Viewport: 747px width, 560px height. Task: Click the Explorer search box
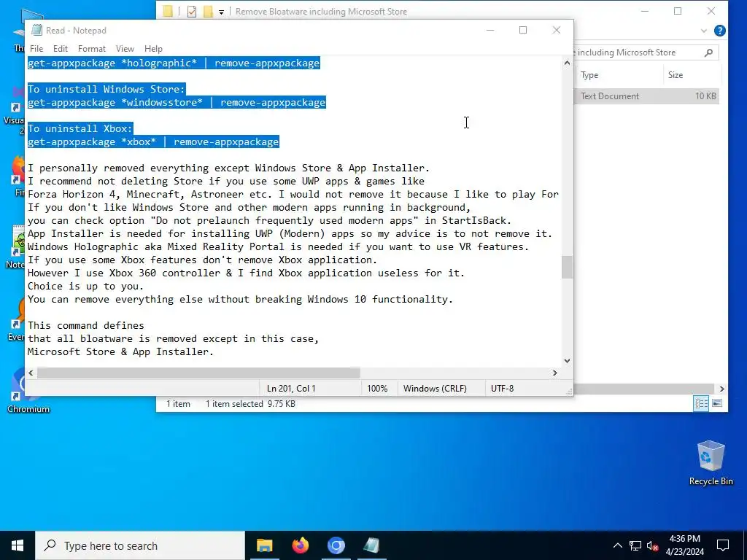point(646,52)
